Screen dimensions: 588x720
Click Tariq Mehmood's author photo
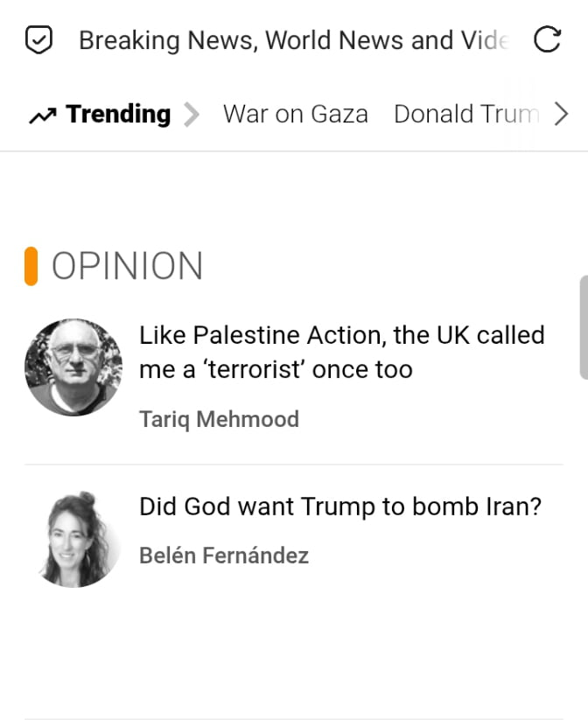[x=73, y=367]
